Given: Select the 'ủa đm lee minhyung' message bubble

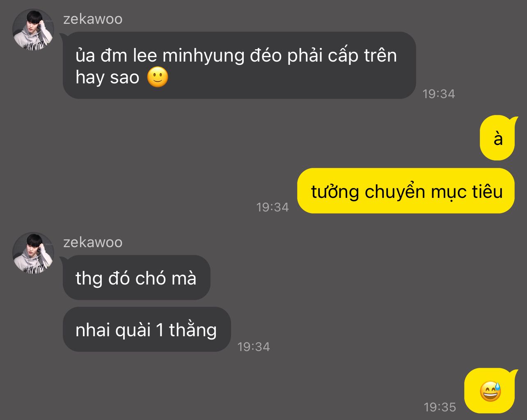Looking at the screenshot, I should [x=239, y=65].
